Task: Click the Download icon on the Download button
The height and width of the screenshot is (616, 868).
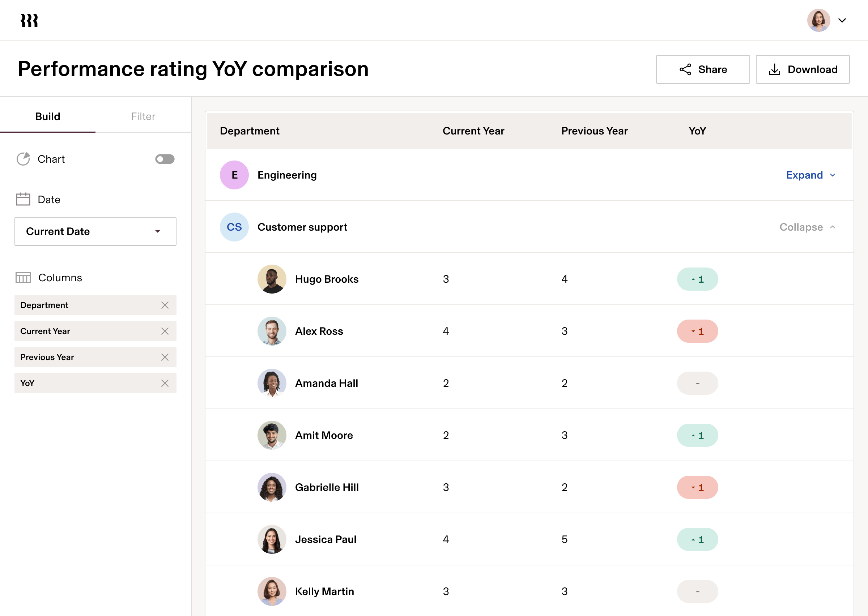Action: (x=774, y=69)
